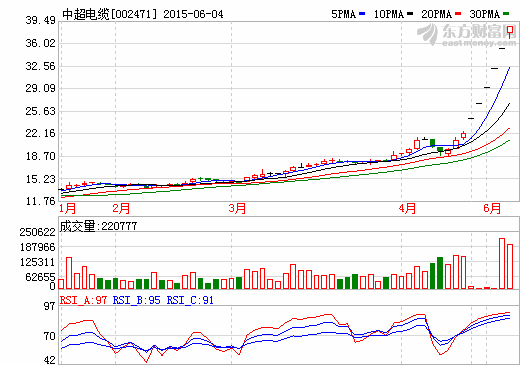The width and height of the screenshot is (520, 365).
Task: Click the 187966 volume axis value
Action: tap(37, 247)
